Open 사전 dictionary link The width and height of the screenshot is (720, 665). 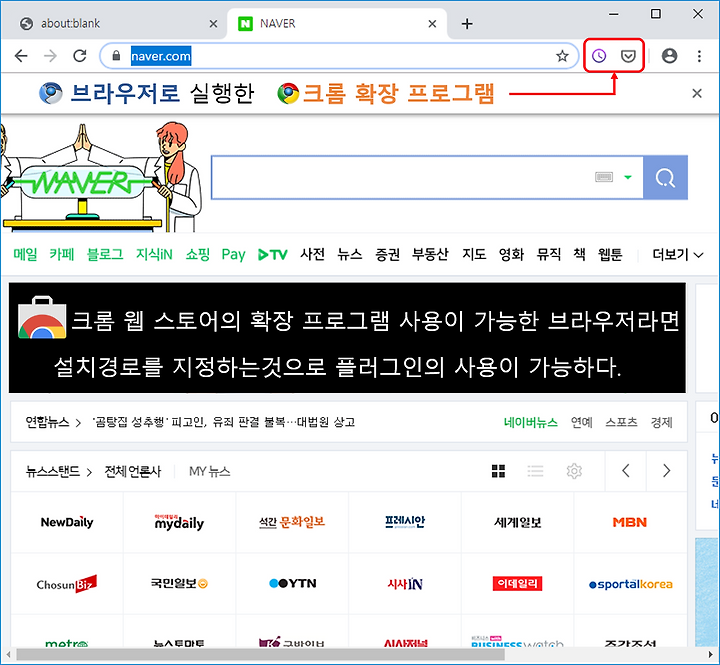(x=312, y=254)
